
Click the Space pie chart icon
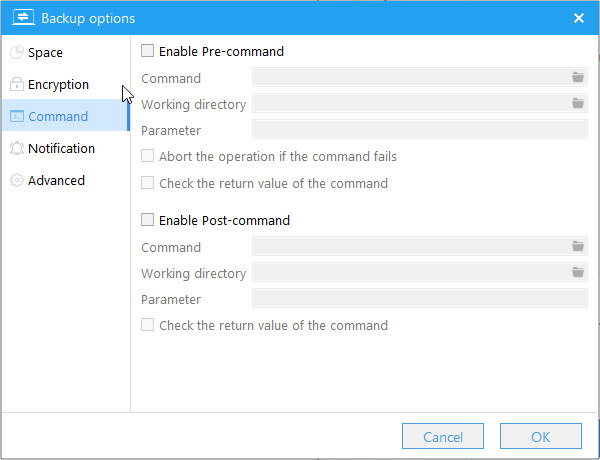click(x=16, y=53)
